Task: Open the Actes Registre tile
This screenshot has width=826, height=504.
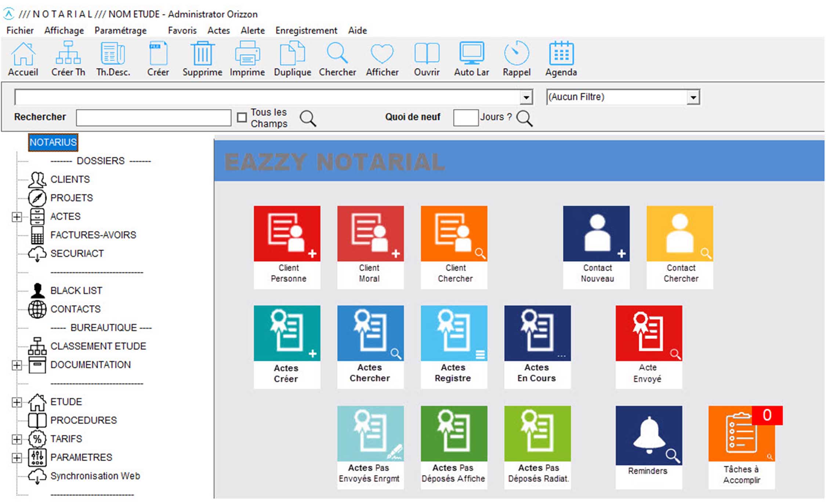Action: (x=454, y=347)
